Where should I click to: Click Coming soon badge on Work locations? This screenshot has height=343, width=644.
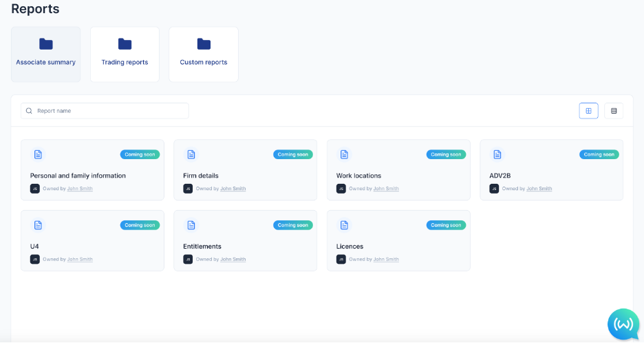tap(446, 154)
